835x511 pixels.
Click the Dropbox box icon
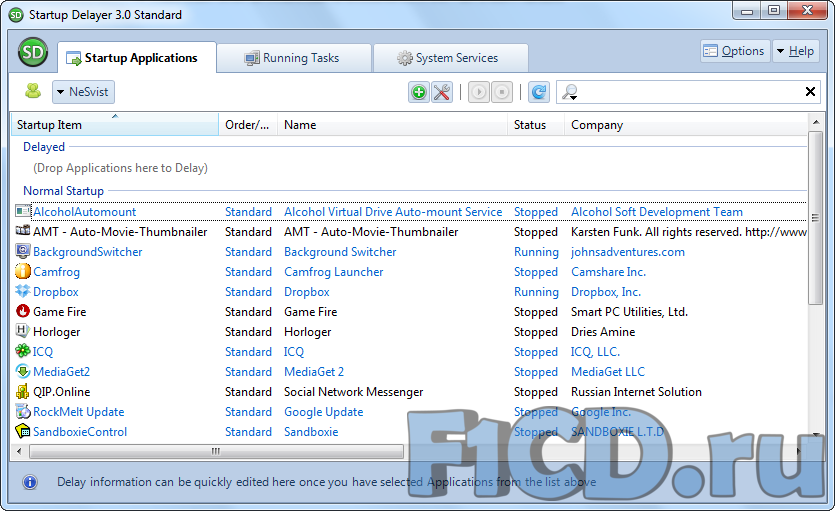click(23, 291)
